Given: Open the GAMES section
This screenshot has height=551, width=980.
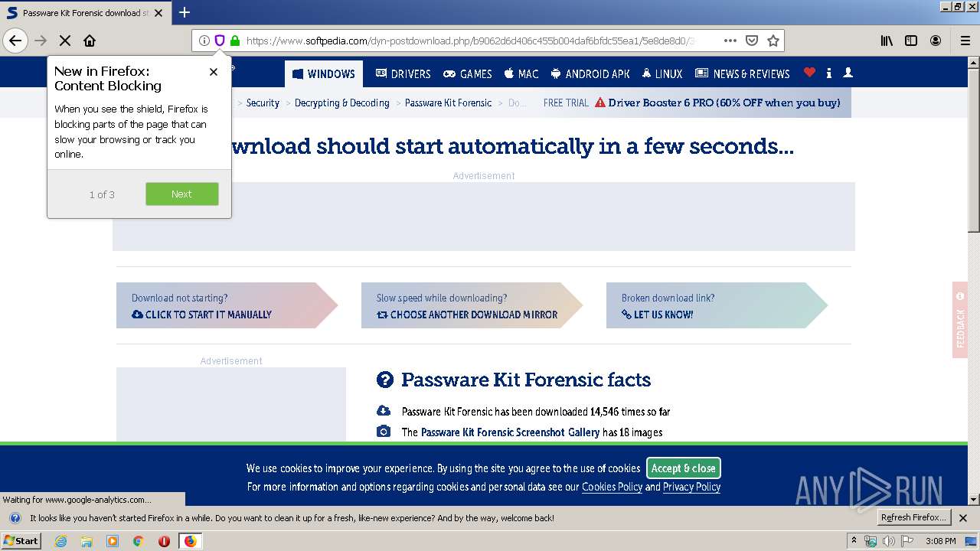Looking at the screenshot, I should pyautogui.click(x=468, y=73).
